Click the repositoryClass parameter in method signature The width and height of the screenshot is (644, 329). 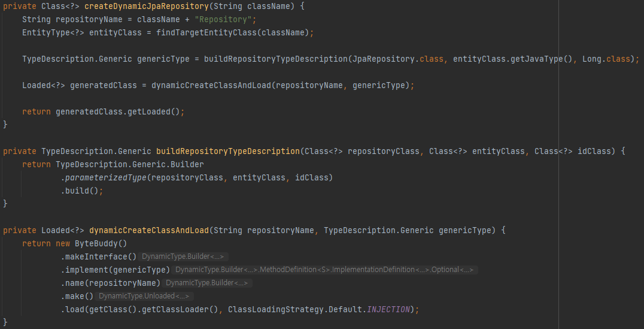tap(383, 151)
